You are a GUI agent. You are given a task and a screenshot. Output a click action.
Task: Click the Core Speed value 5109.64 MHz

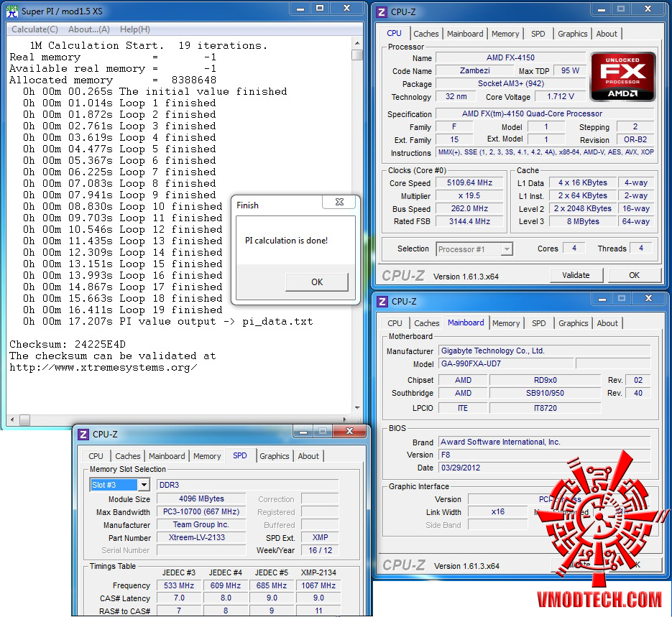tap(469, 183)
